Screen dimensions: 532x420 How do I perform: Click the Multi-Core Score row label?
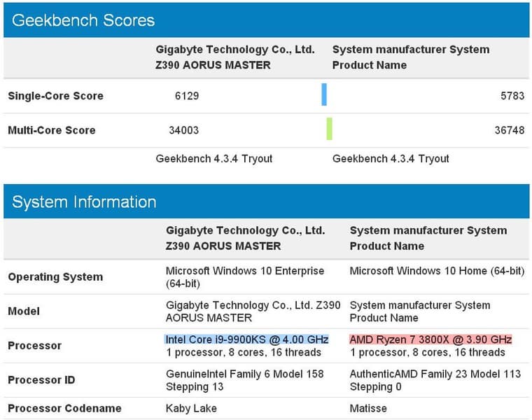pos(52,130)
